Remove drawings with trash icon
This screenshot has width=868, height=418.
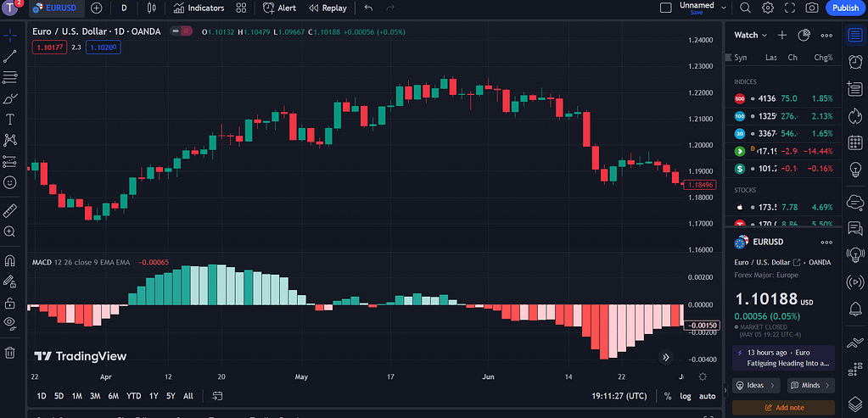click(x=10, y=352)
